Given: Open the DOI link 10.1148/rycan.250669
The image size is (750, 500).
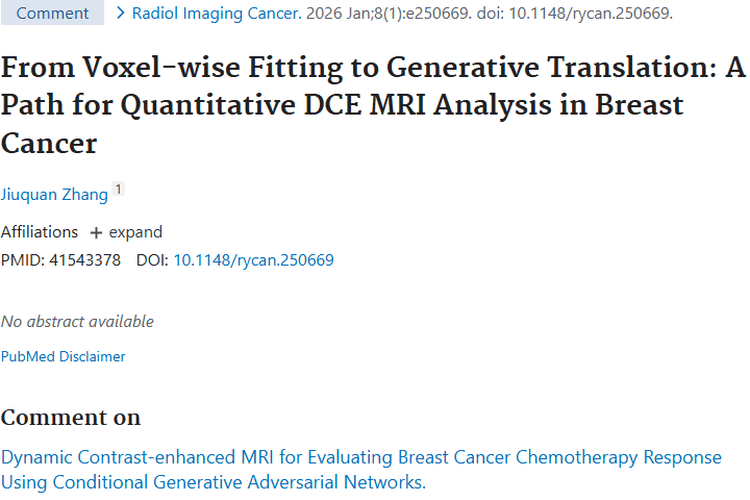Looking at the screenshot, I should point(254,260).
